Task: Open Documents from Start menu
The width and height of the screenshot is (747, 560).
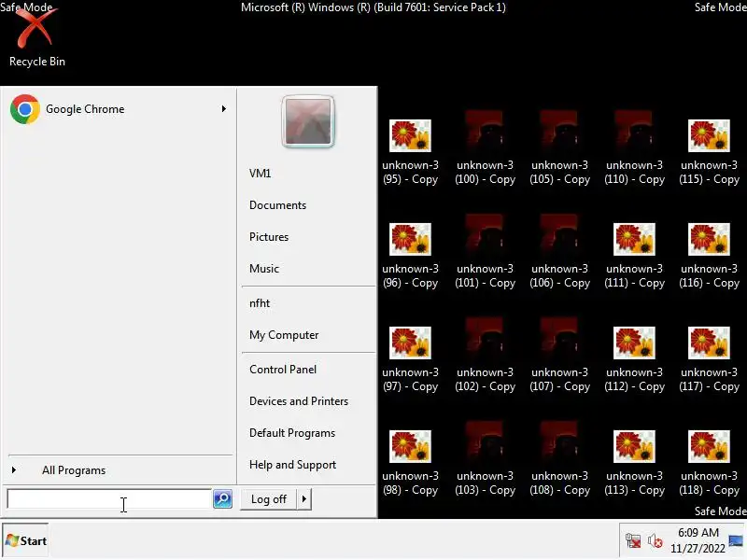Action: coord(277,205)
